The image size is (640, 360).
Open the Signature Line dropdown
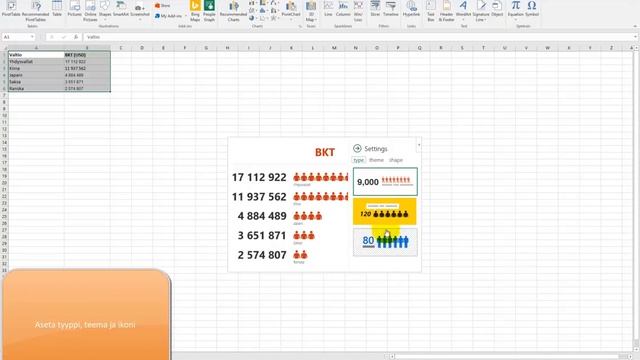[x=481, y=11]
